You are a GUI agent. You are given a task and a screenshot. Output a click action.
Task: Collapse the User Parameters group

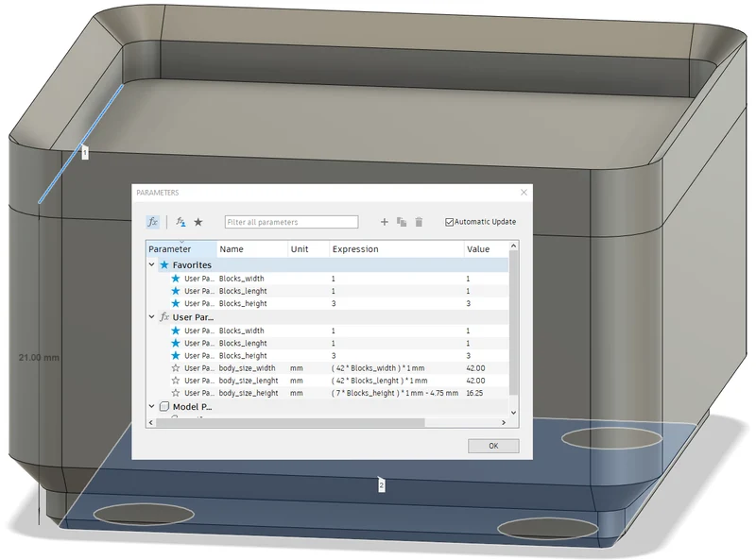(151, 316)
